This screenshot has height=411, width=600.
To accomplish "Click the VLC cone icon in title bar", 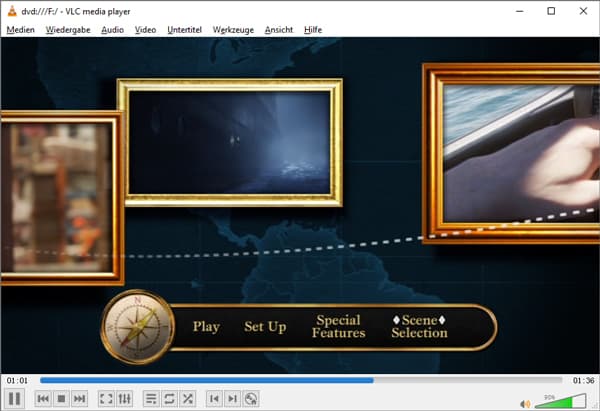I will (12, 11).
